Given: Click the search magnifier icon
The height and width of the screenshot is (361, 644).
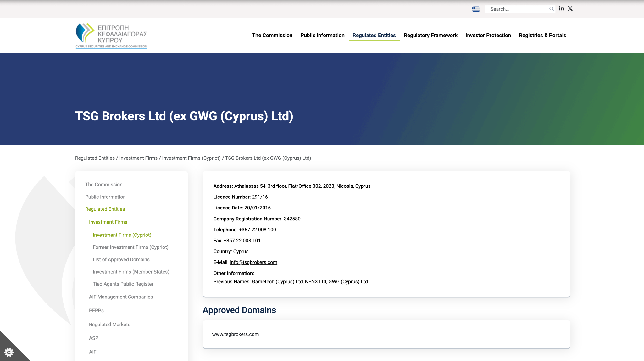Looking at the screenshot, I should point(552,9).
